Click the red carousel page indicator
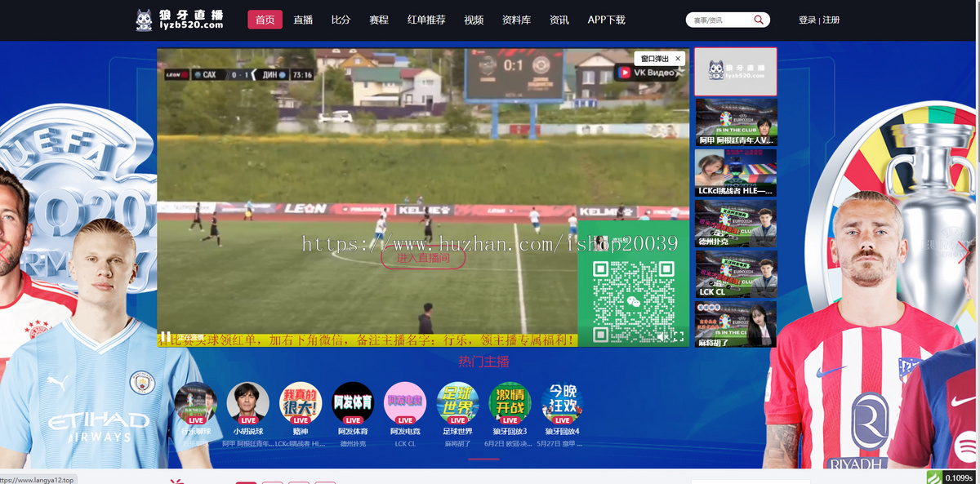The height and width of the screenshot is (484, 980). [483, 459]
